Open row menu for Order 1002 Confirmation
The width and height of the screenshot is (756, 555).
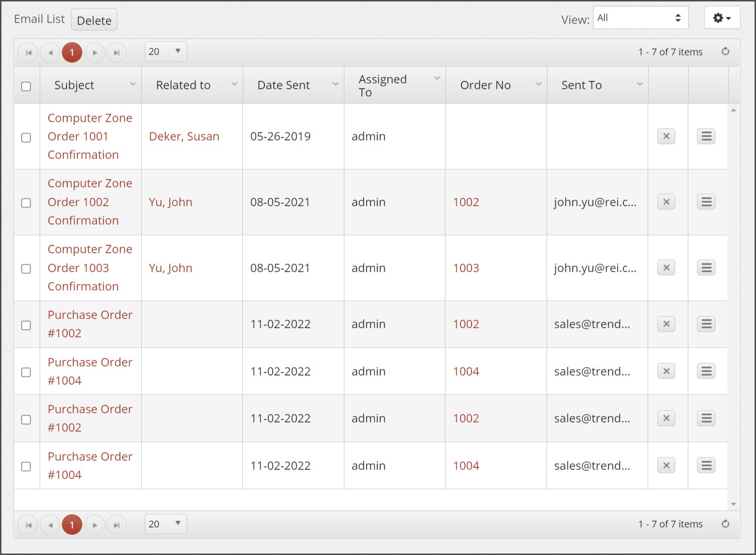(706, 202)
